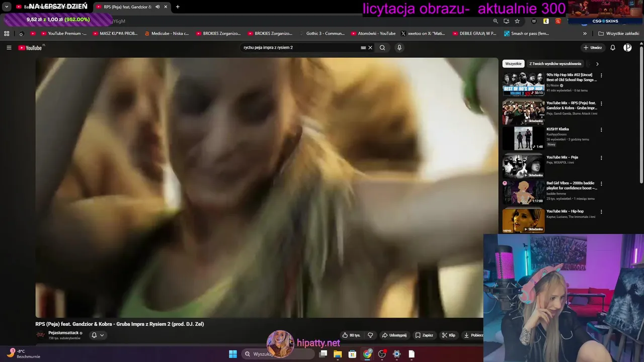Image resolution: width=644 pixels, height=362 pixels.
Task: Open the Atomówki - YouTube bookmark
Action: [x=373, y=34]
